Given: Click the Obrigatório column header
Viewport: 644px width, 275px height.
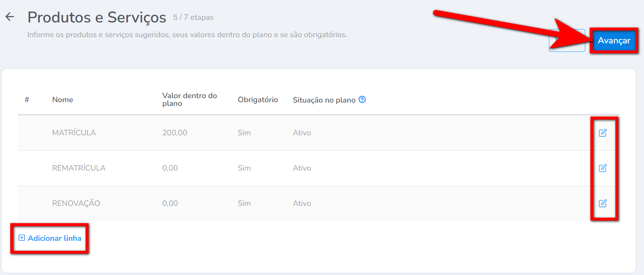Looking at the screenshot, I should 258,100.
